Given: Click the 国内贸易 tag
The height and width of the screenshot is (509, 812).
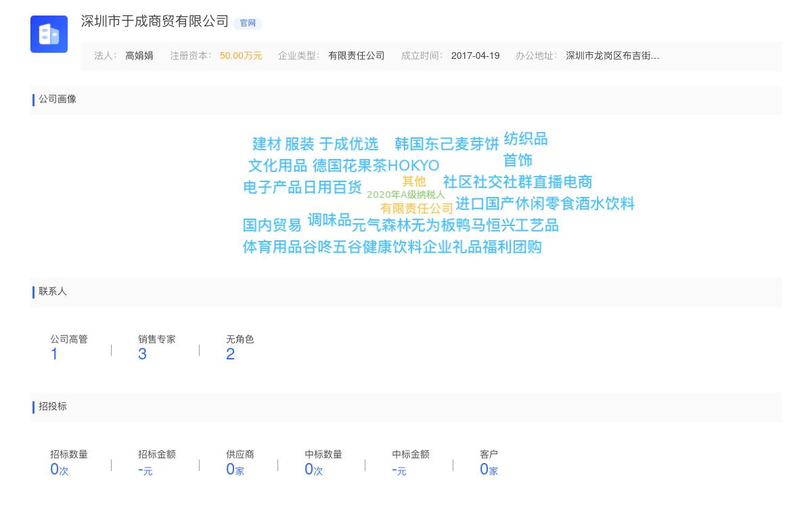Looking at the screenshot, I should click(x=272, y=225).
